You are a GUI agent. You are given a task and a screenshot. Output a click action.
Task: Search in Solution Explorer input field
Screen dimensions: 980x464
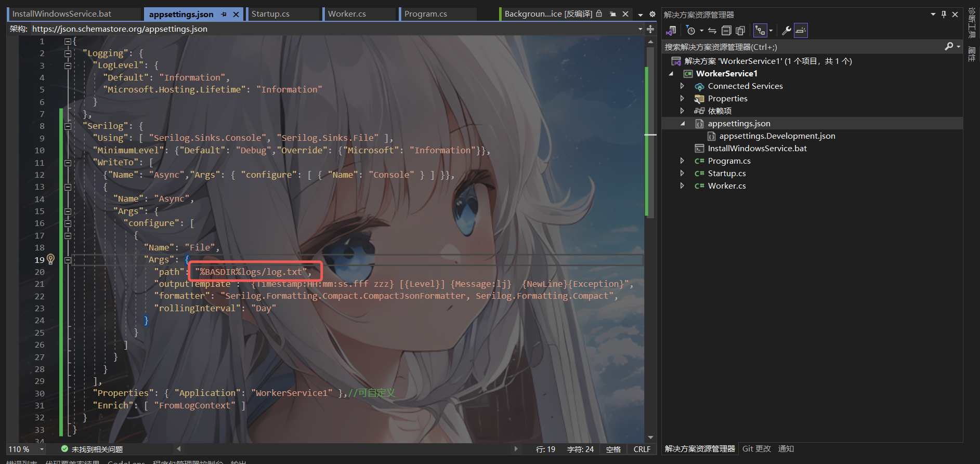tap(804, 47)
